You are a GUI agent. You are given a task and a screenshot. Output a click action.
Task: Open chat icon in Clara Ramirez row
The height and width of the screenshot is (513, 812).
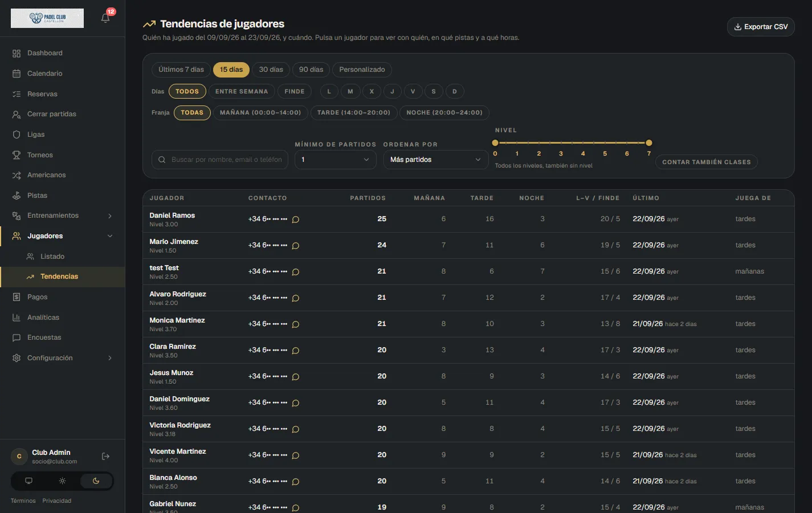coord(296,351)
